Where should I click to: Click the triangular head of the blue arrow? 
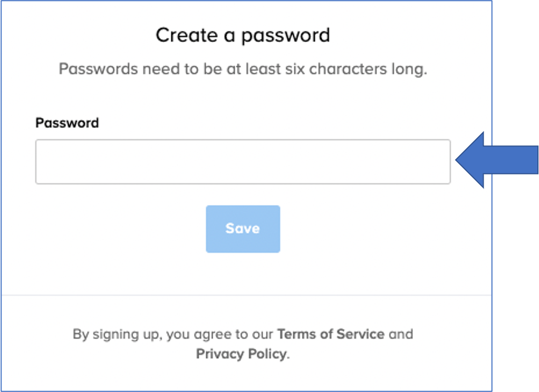(470, 160)
